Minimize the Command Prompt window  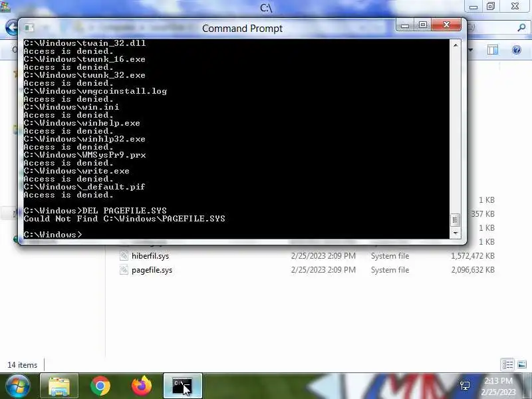(405, 25)
